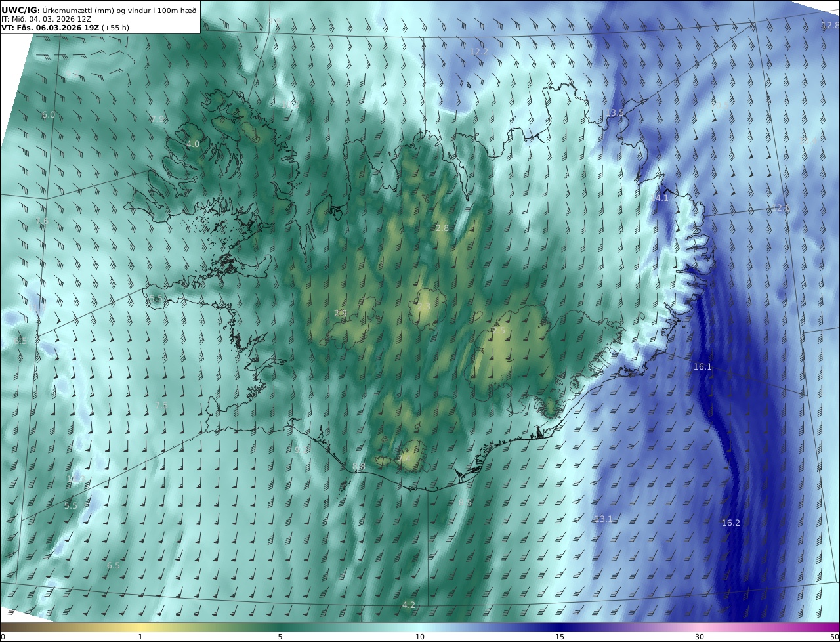This screenshot has height=642, width=840.
Task: Select the 12.8 value label
Action: (830, 25)
